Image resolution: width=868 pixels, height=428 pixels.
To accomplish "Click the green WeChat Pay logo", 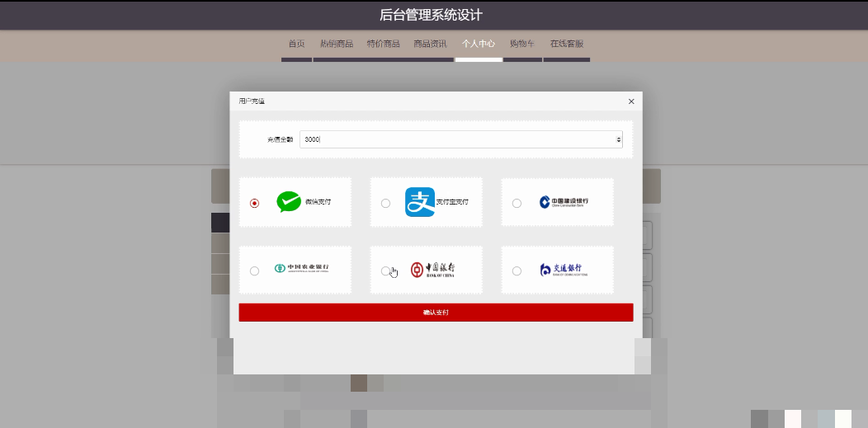I will pyautogui.click(x=289, y=202).
